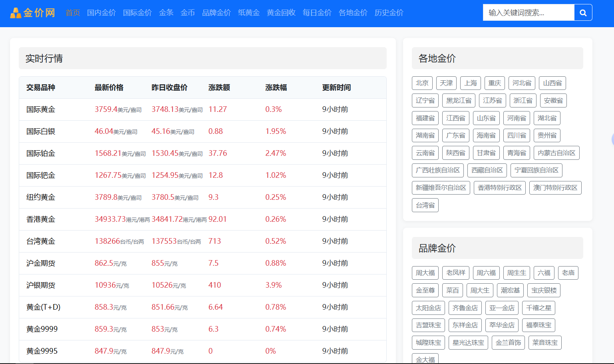Screen dimensions: 614x364
Task: Click the 沪金期货 product name
Action: click(41, 263)
